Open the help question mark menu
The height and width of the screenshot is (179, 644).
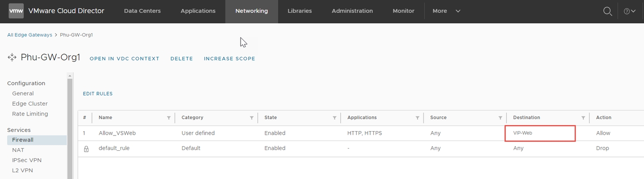(629, 11)
